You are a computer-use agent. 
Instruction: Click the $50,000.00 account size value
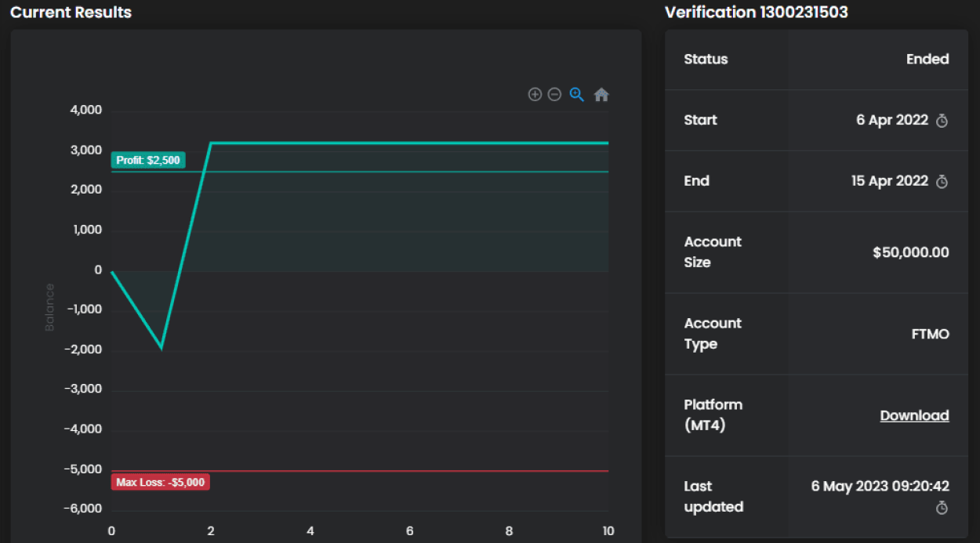tap(910, 252)
